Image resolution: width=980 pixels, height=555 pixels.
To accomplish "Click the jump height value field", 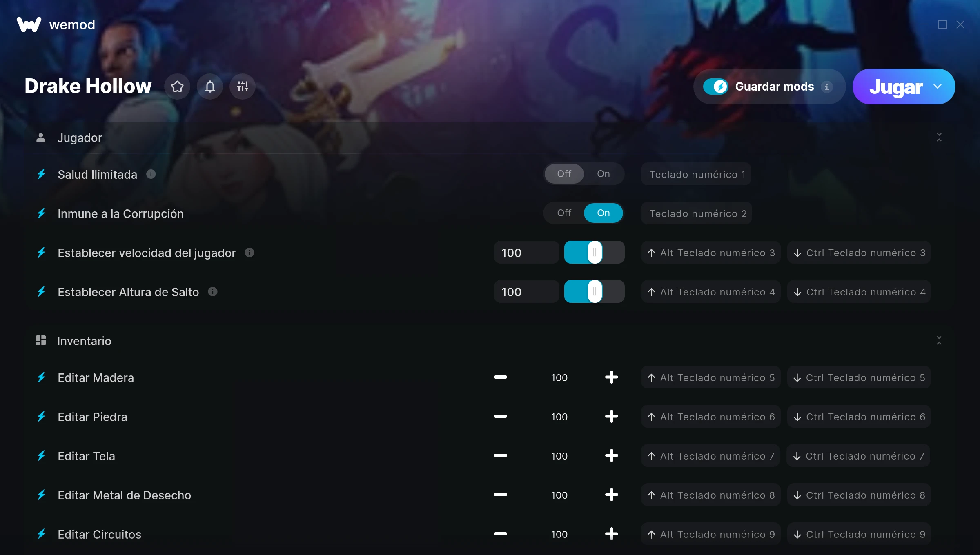I will [526, 292].
